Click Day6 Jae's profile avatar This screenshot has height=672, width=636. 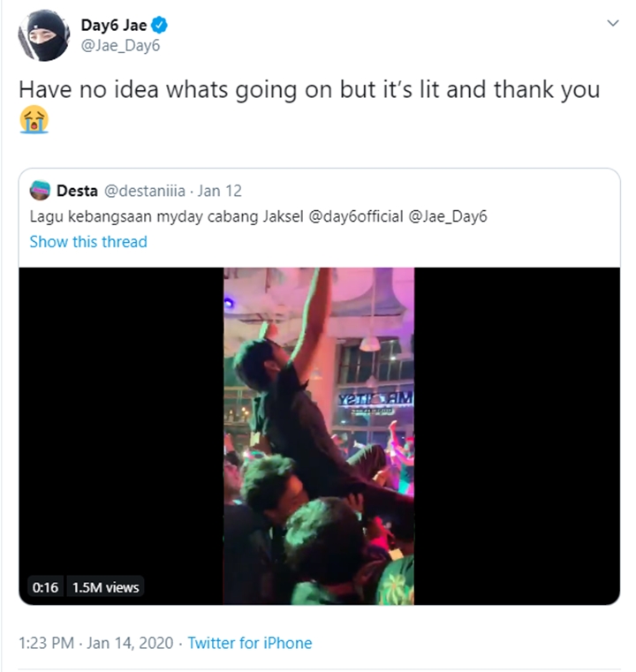pos(42,36)
